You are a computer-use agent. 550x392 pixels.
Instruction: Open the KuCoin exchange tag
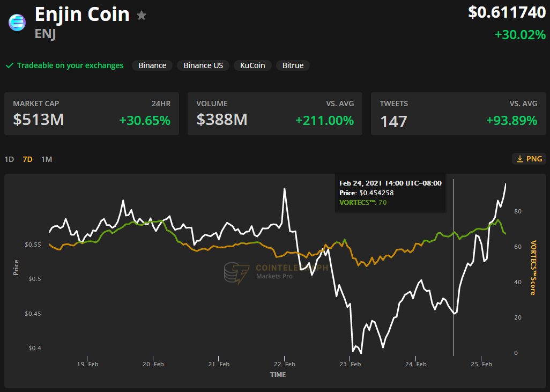pyautogui.click(x=252, y=65)
